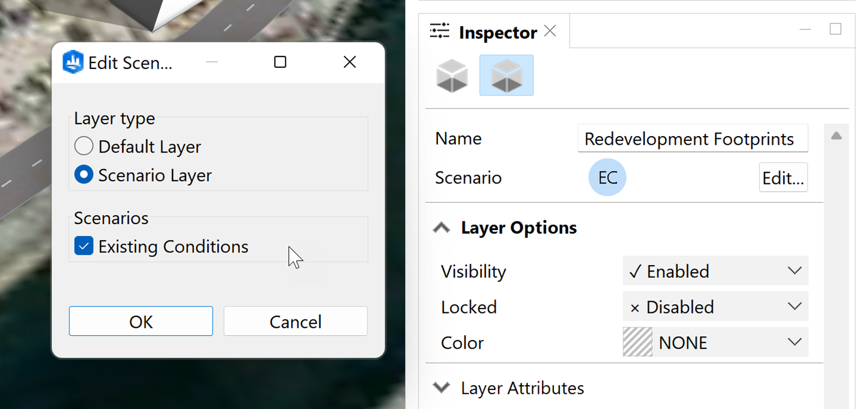Expand the Layer Attributes section
The width and height of the screenshot is (868, 409).
(442, 388)
